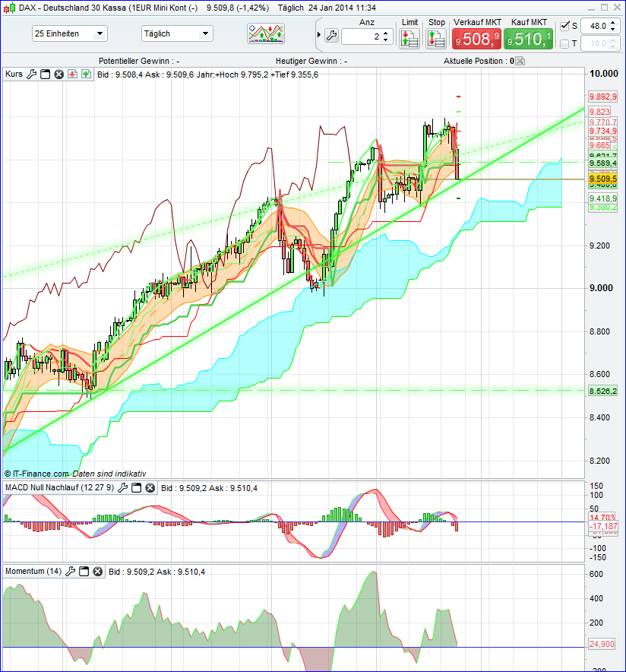Viewport: 626px width, 672px height.
Task: Open the Kurs chart properties wrench icon
Action: tap(32, 74)
